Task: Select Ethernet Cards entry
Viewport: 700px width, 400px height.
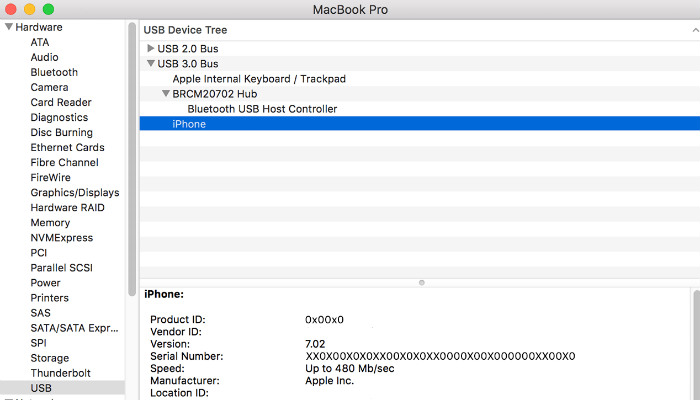Action: pos(67,147)
